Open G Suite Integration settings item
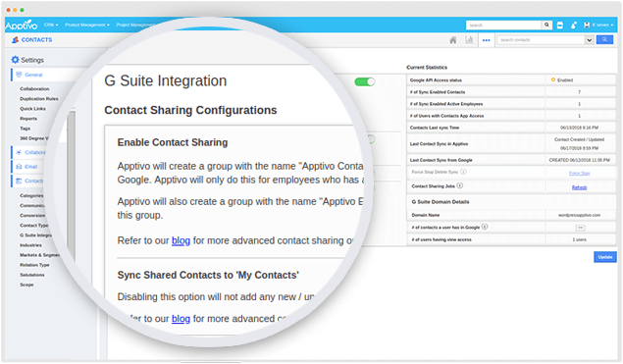Screen dimensions: 623x364 pyautogui.click(x=35, y=235)
